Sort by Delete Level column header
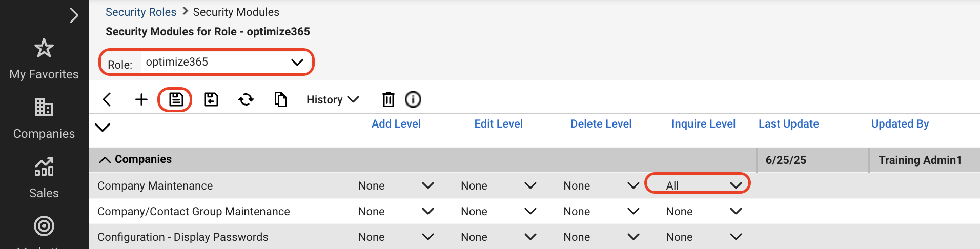980x249 pixels. coord(601,123)
